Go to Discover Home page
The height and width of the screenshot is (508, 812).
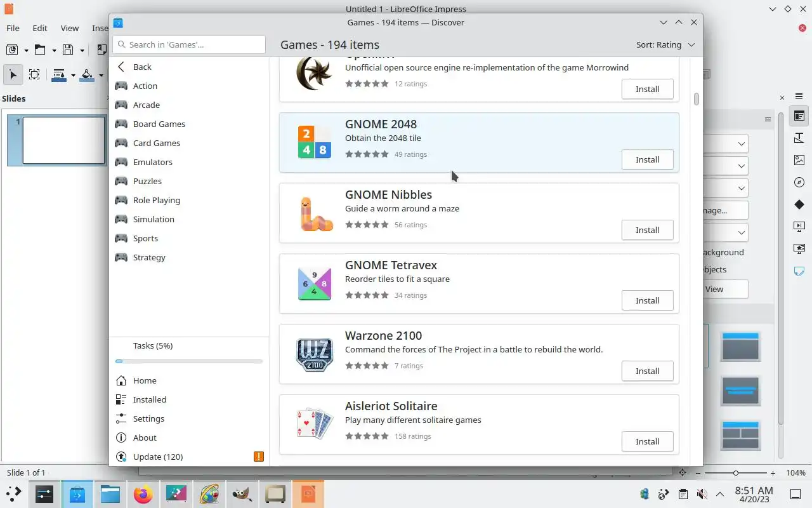(x=189, y=380)
